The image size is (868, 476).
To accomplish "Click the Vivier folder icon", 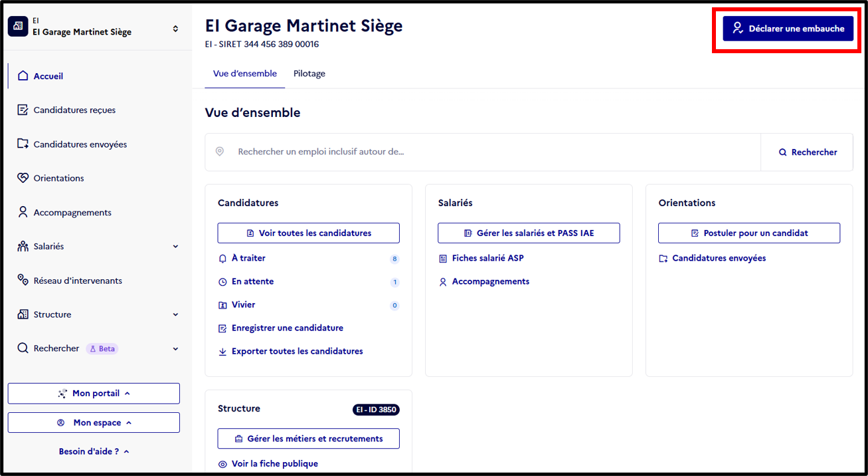I will click(x=222, y=305).
